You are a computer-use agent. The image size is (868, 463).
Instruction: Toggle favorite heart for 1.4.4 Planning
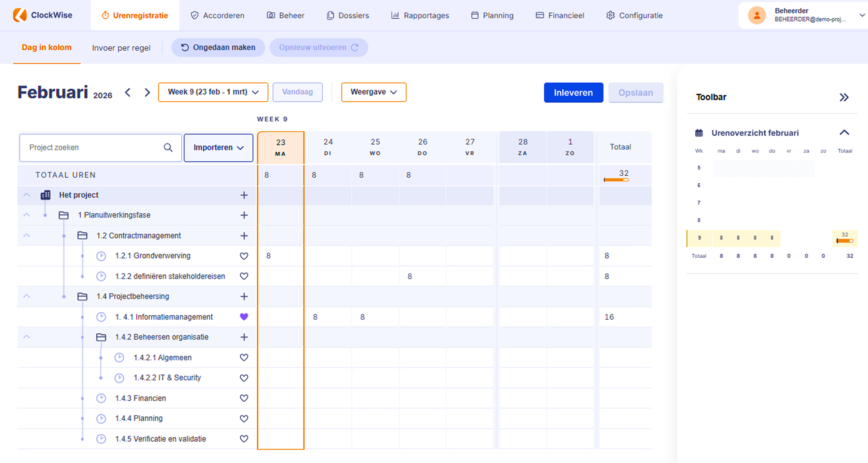[x=244, y=418]
